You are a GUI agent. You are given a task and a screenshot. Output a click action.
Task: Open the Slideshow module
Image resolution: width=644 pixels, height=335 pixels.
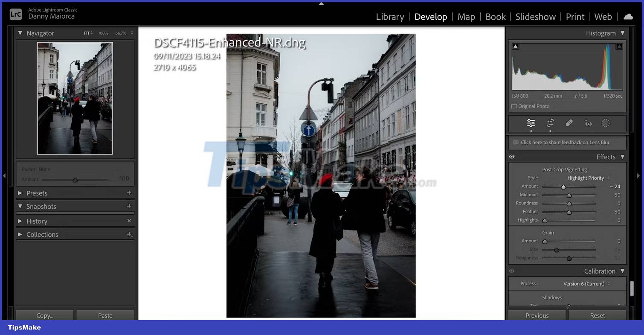tap(535, 17)
